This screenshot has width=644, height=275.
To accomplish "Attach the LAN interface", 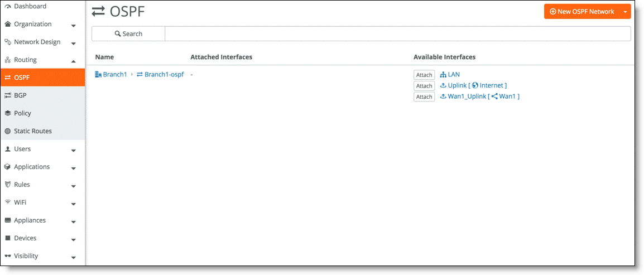I will pos(424,75).
